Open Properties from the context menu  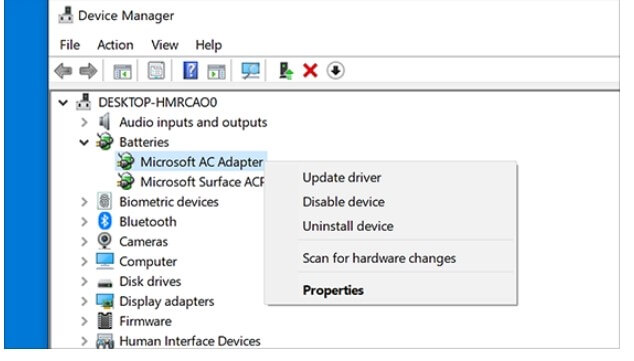click(x=333, y=290)
